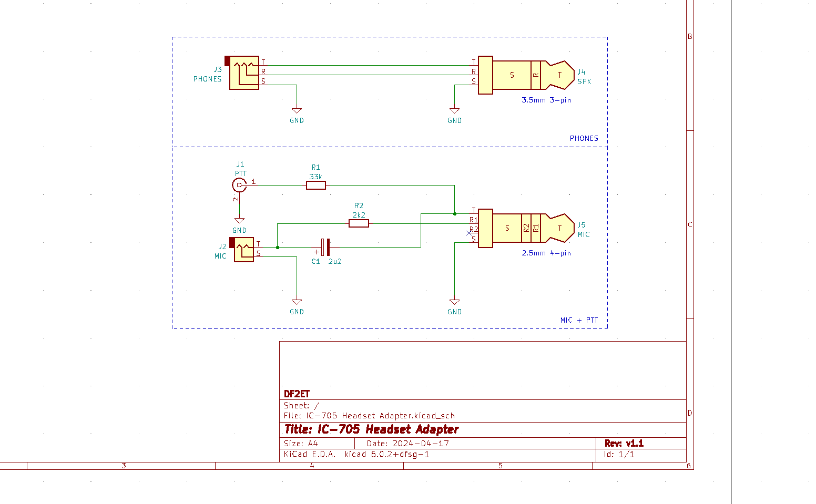Select the J3 reference label
This screenshot has height=504, width=816.
[218, 69]
